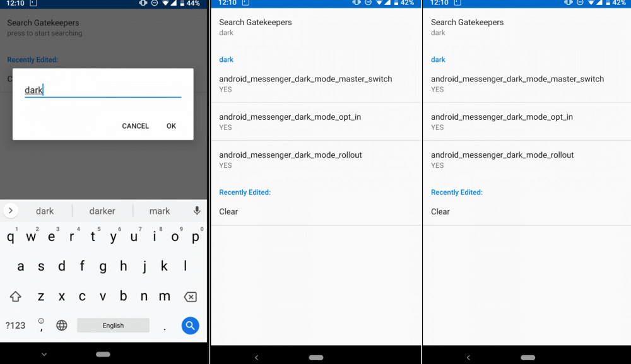Viewport: 631px width, 364px height.
Task: Toggle android_messenger_dark_mode_opt_in in the middle screen
Action: point(316,122)
